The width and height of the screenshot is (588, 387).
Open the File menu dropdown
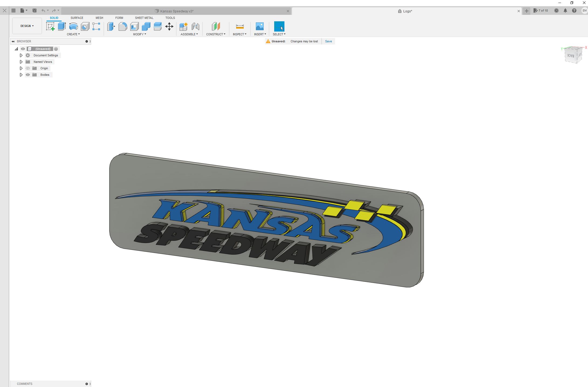pyautogui.click(x=24, y=11)
